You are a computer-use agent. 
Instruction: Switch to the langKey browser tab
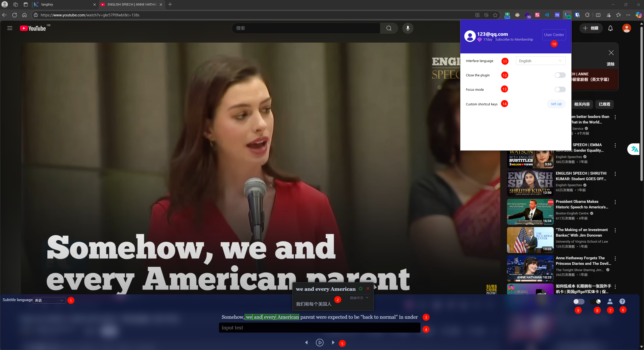(x=65, y=5)
